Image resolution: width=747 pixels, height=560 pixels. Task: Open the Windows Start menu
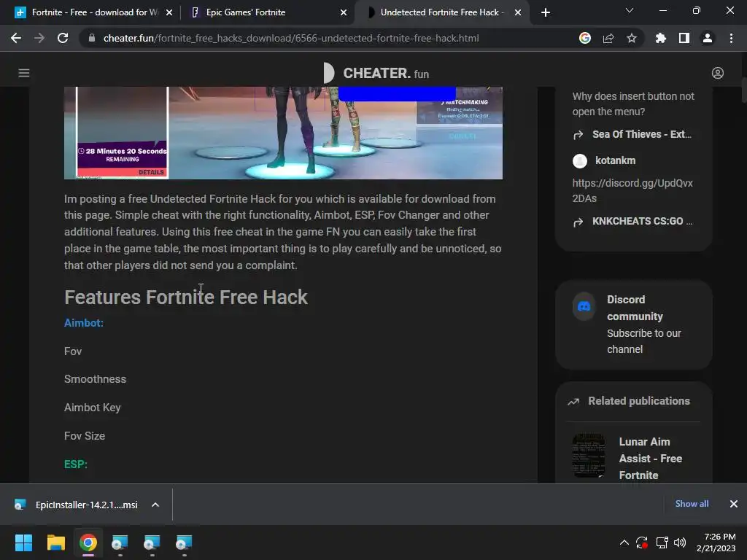(23, 542)
